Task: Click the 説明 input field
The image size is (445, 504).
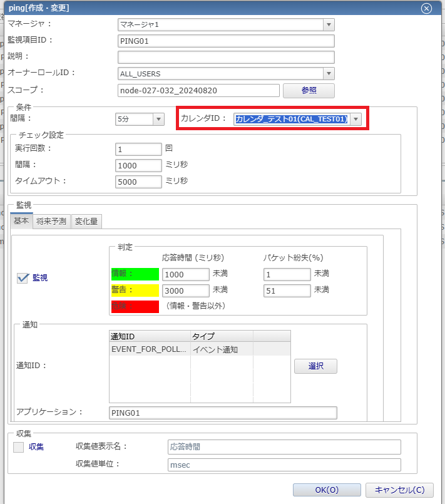Action: (226, 57)
